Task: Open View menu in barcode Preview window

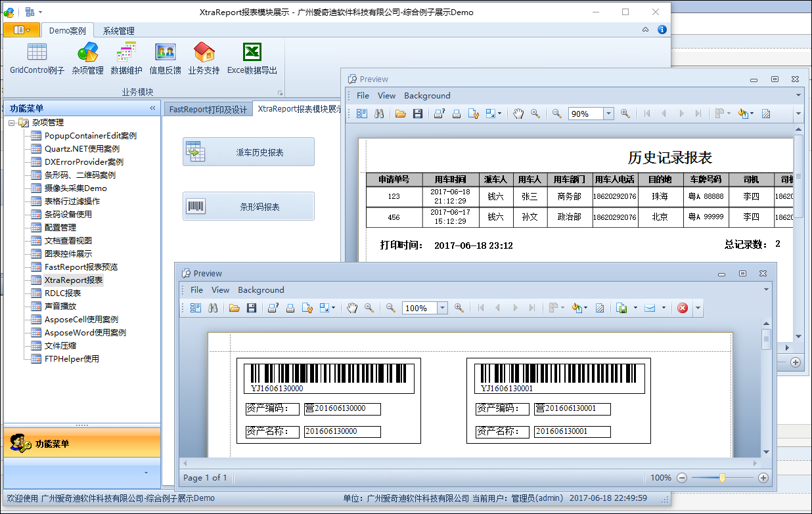Action: [x=221, y=289]
